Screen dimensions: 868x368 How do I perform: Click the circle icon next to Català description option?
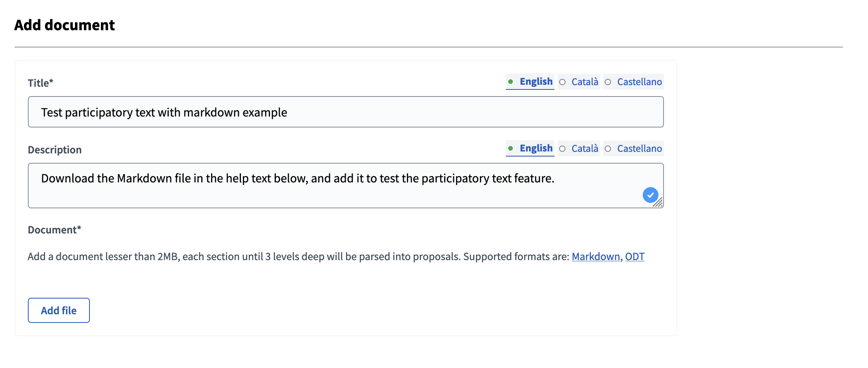[562, 149]
